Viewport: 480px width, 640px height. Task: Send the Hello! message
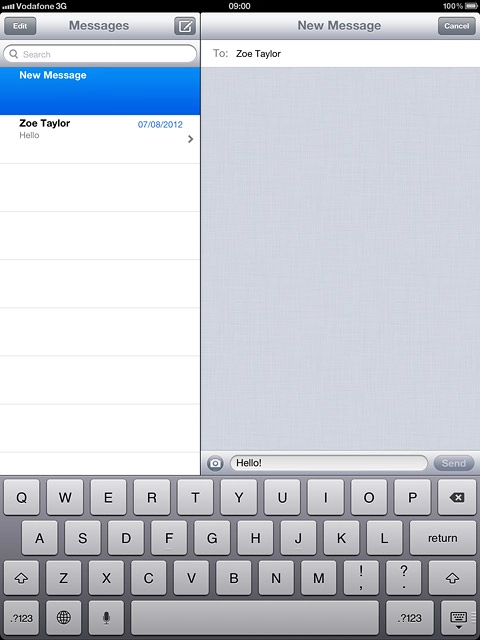point(454,463)
